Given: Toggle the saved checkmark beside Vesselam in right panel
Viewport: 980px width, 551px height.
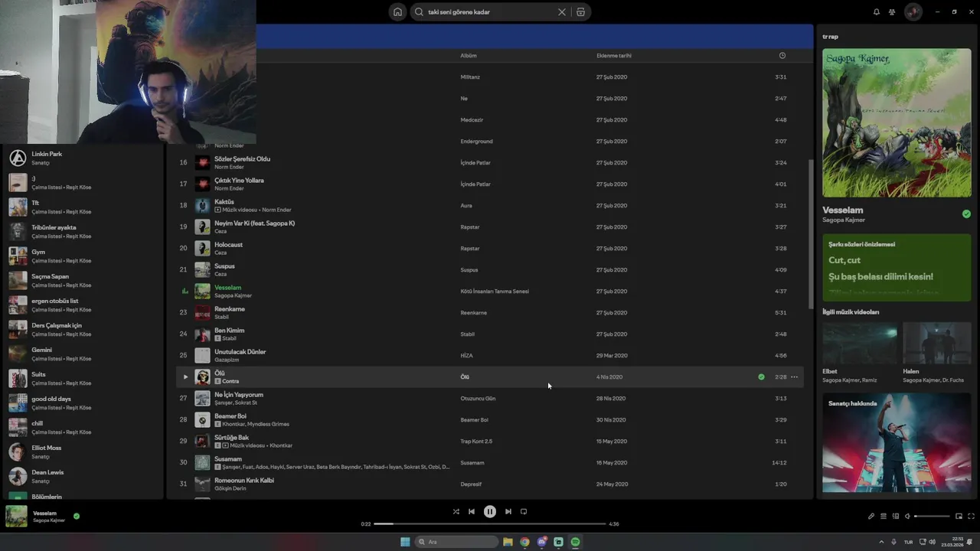Looking at the screenshot, I should (966, 214).
